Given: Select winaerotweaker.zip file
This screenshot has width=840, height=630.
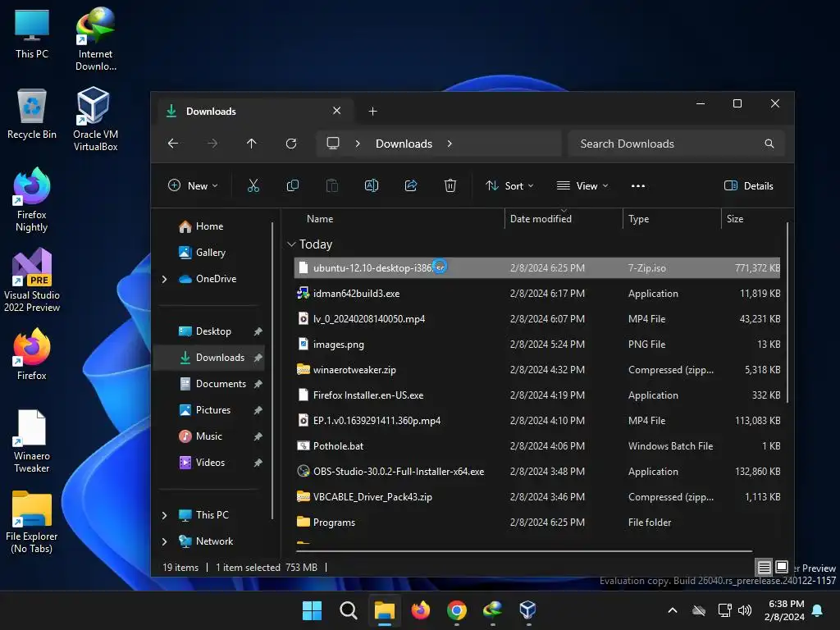Looking at the screenshot, I should 536,370.
